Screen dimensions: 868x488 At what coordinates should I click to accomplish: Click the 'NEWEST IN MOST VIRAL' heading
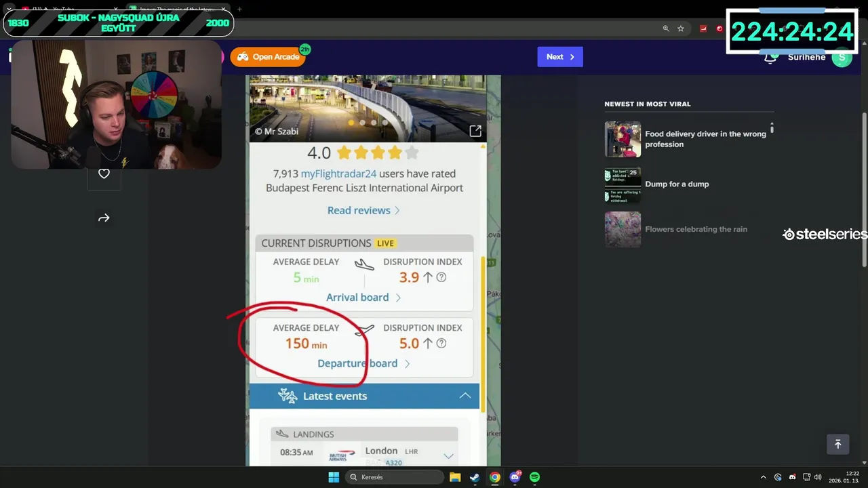(x=647, y=104)
